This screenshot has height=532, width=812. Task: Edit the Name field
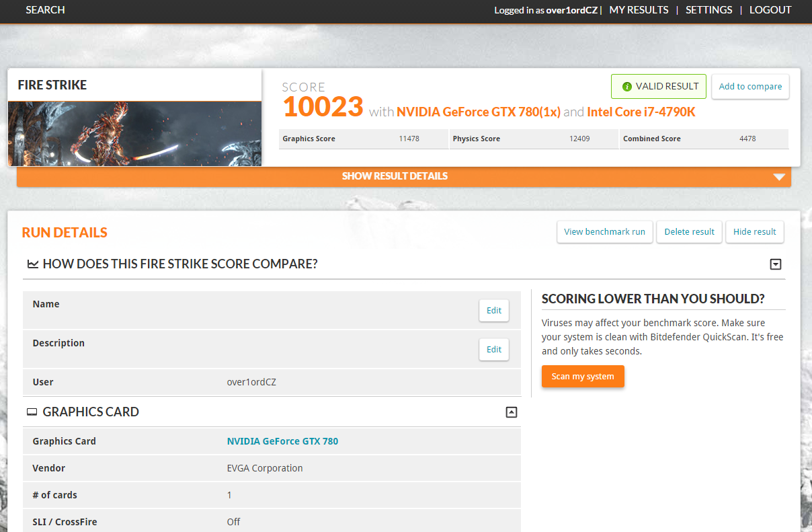tap(494, 310)
